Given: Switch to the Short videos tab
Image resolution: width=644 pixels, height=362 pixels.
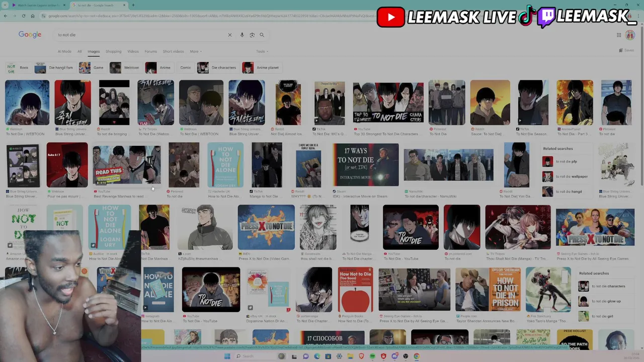Looking at the screenshot, I should tap(173, 51).
